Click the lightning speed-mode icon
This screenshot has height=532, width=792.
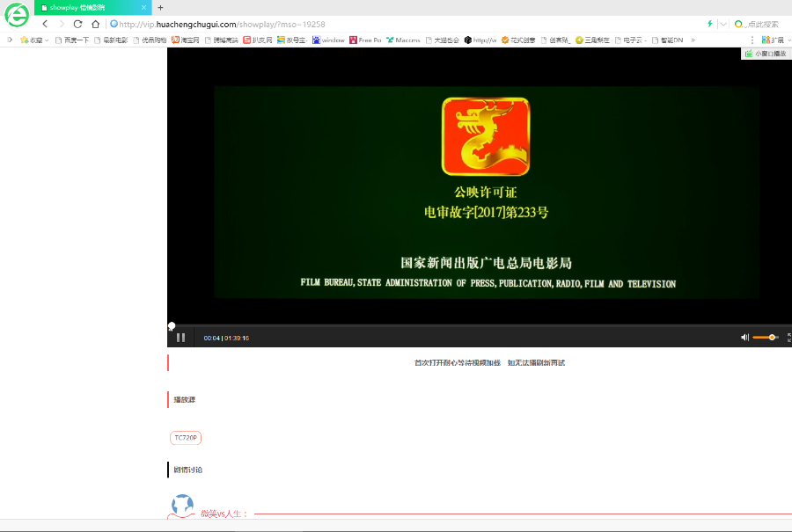pyautogui.click(x=709, y=25)
